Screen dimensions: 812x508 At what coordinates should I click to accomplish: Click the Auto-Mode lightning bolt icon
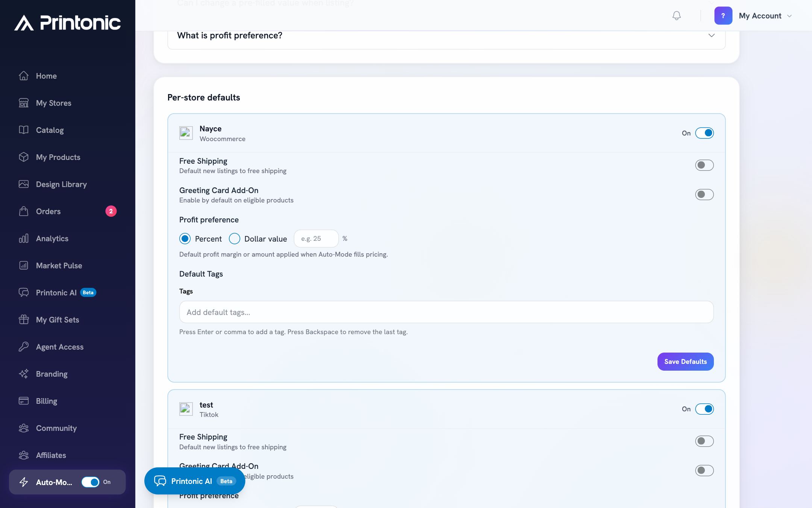[24, 482]
